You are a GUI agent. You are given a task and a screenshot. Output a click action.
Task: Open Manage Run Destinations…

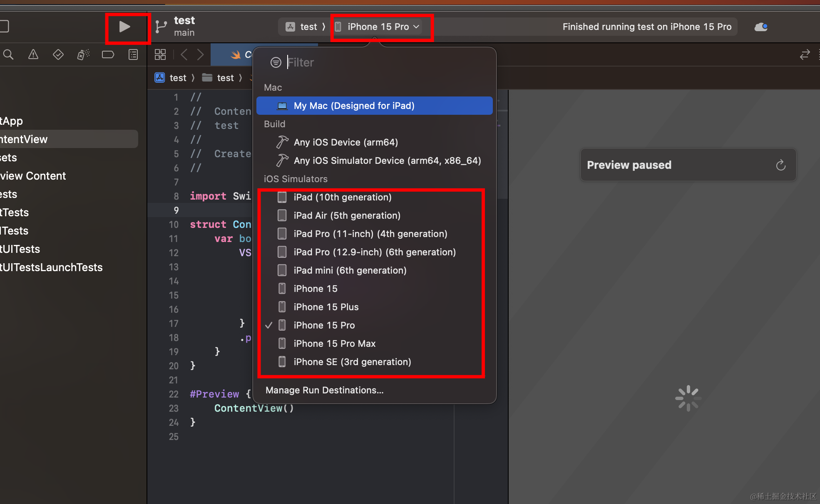pyautogui.click(x=324, y=390)
